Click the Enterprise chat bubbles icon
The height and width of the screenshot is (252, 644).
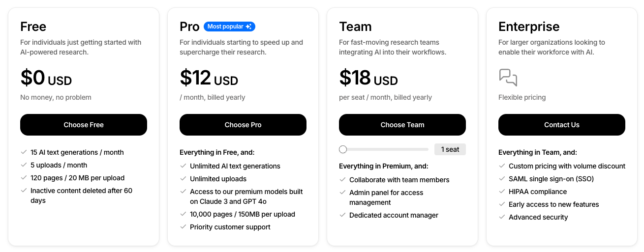point(508,78)
